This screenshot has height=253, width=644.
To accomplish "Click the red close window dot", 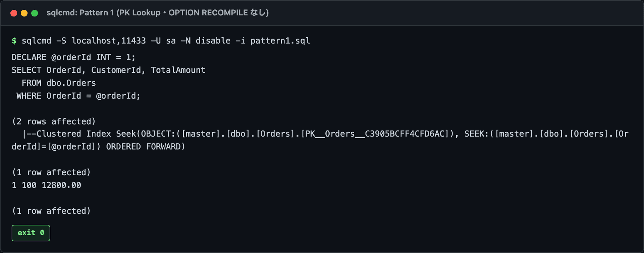I will pos(14,13).
